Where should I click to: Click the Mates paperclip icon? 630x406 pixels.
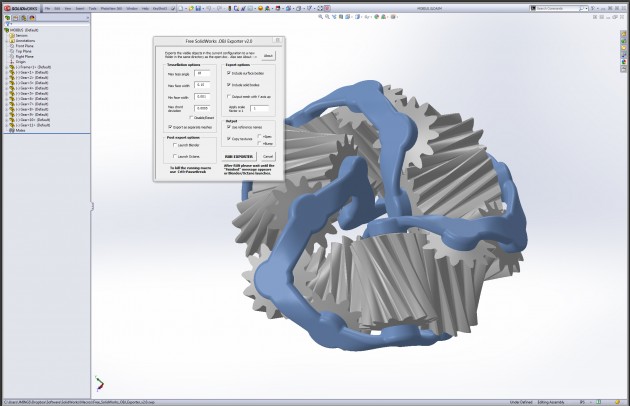[12, 130]
